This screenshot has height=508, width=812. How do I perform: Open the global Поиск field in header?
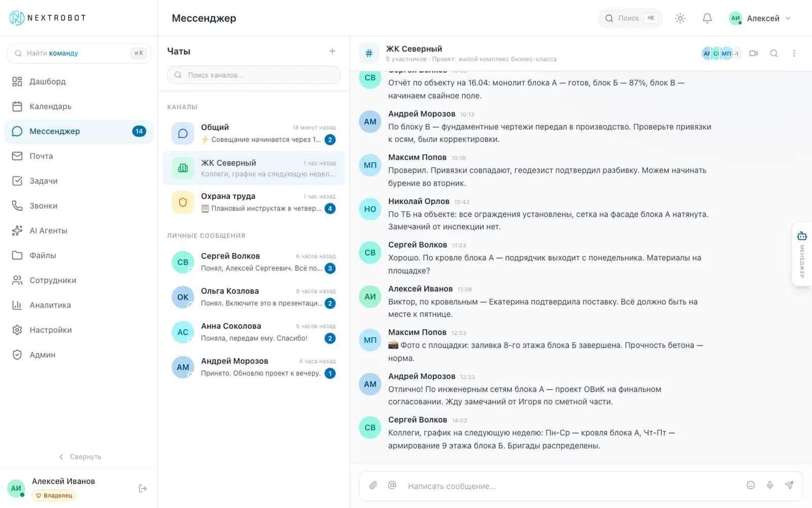(630, 18)
